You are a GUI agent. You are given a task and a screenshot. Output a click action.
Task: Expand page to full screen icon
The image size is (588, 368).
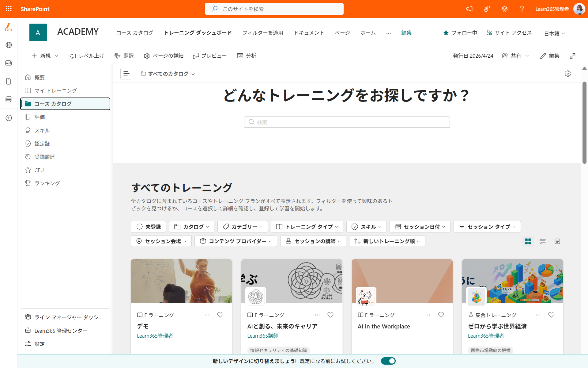573,56
